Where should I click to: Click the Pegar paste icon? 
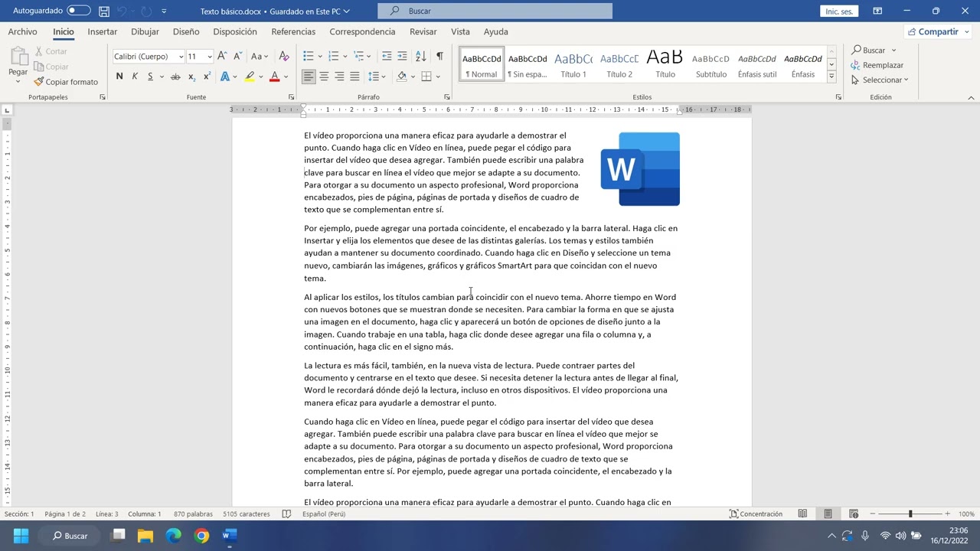18,56
